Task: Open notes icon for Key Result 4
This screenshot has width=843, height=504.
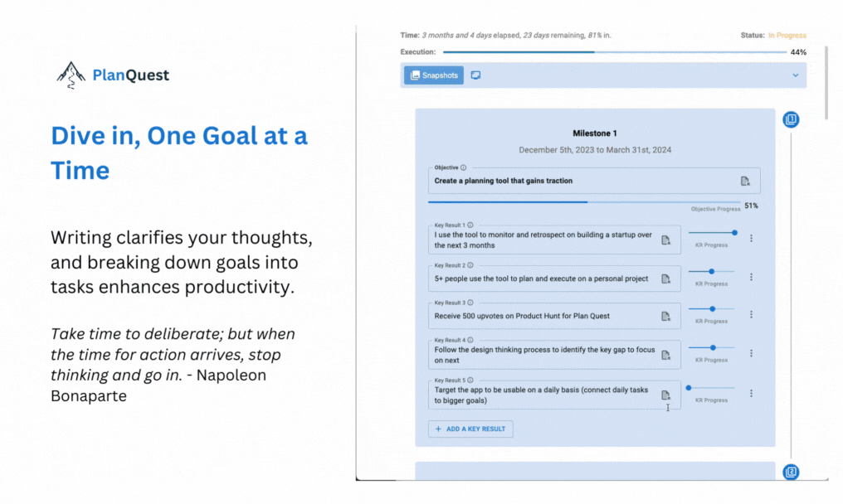Action: point(665,355)
